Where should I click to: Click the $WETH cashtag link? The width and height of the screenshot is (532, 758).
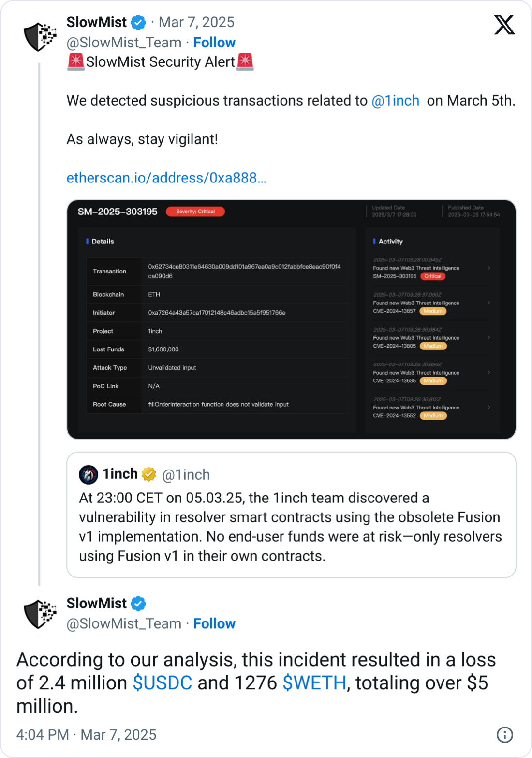click(314, 683)
